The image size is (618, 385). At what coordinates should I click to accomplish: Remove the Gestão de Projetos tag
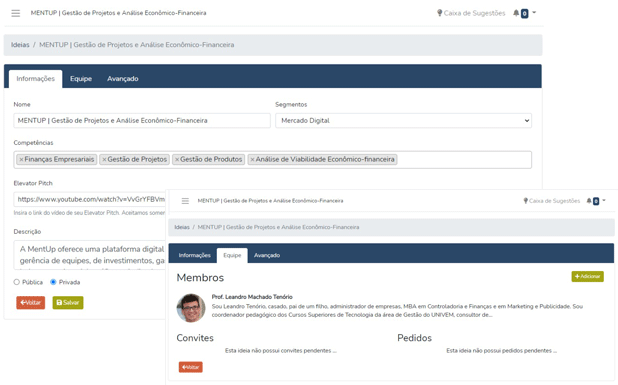pos(104,160)
